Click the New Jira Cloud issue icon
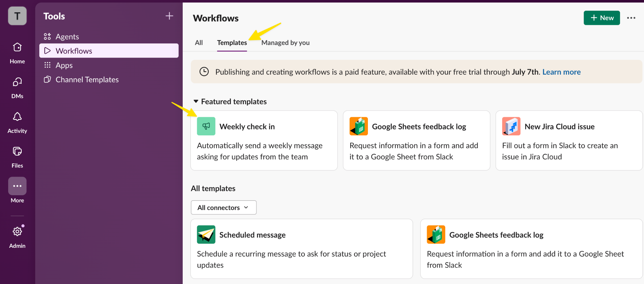 coord(511,126)
